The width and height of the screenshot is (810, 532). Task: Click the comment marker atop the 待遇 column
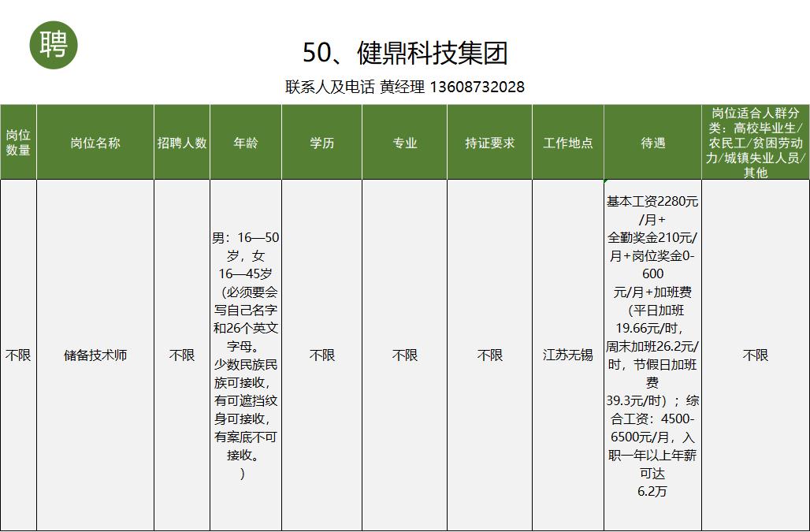(606, 179)
